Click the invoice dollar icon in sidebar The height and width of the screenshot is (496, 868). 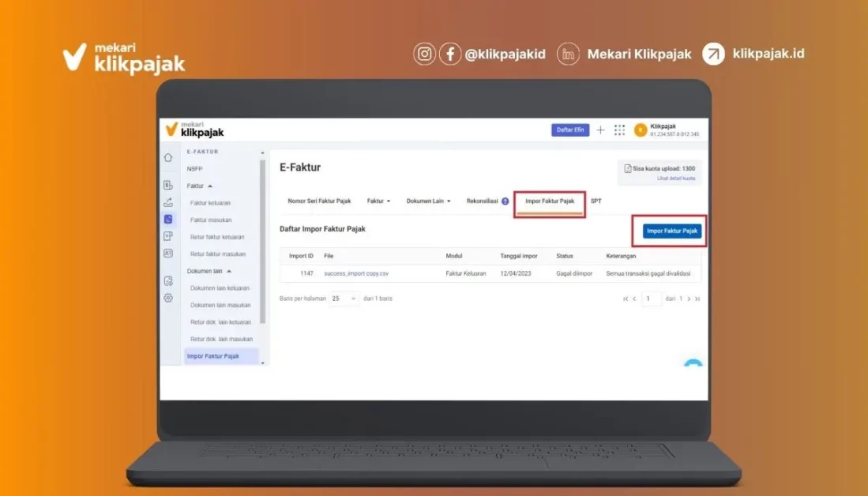[x=168, y=185]
